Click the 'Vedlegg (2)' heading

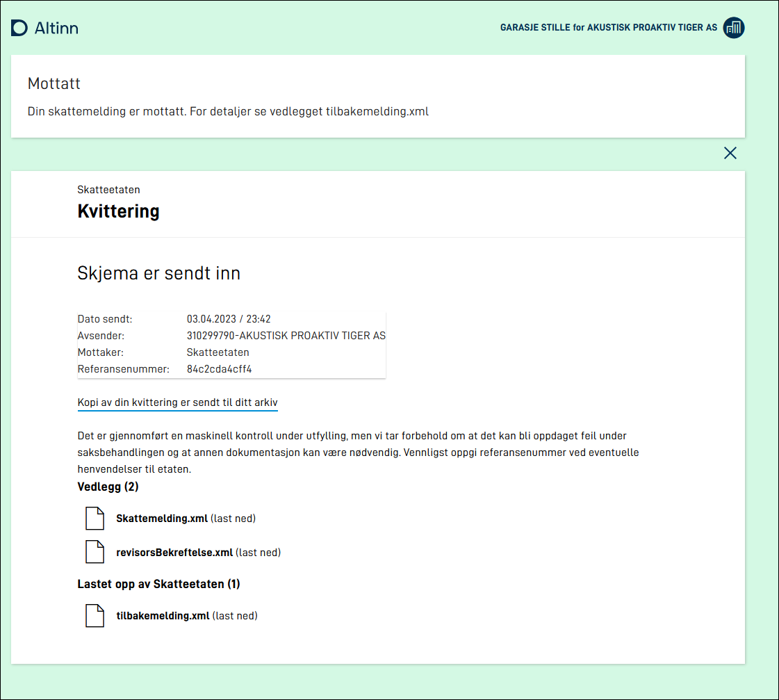click(108, 487)
